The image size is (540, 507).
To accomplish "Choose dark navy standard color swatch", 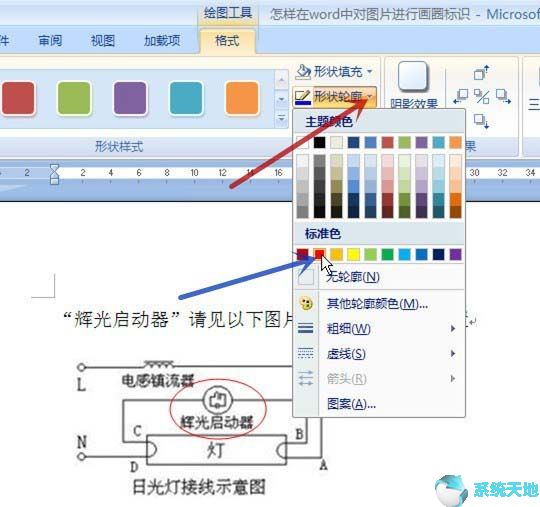I will (439, 255).
